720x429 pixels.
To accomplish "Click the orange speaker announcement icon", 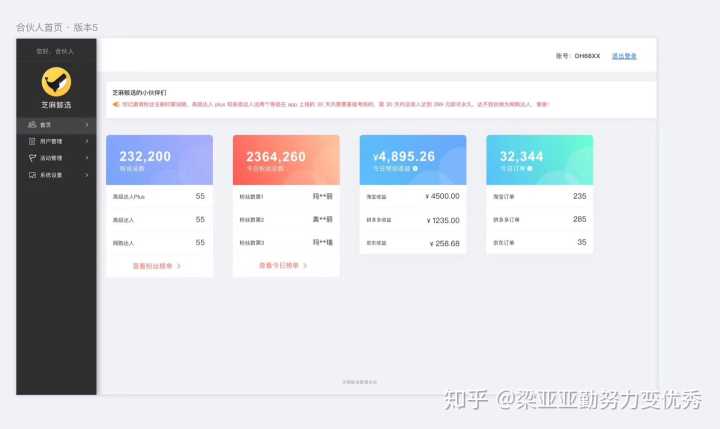I will click(116, 104).
